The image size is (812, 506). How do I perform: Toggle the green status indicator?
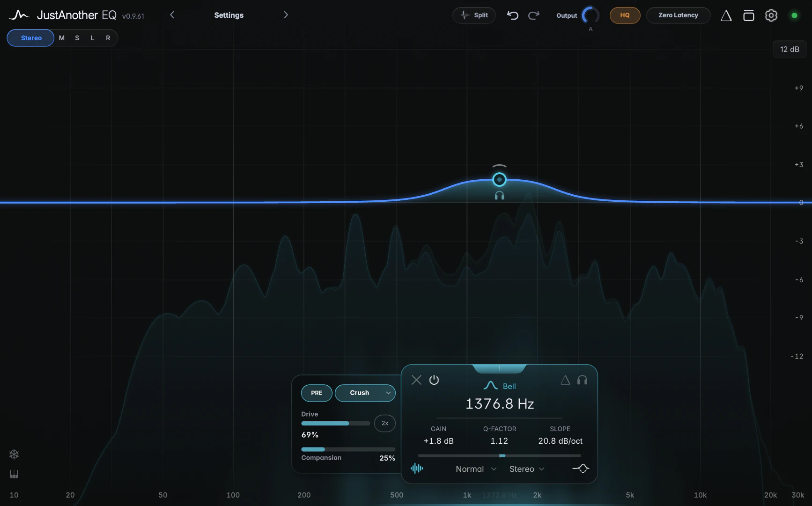coord(794,15)
